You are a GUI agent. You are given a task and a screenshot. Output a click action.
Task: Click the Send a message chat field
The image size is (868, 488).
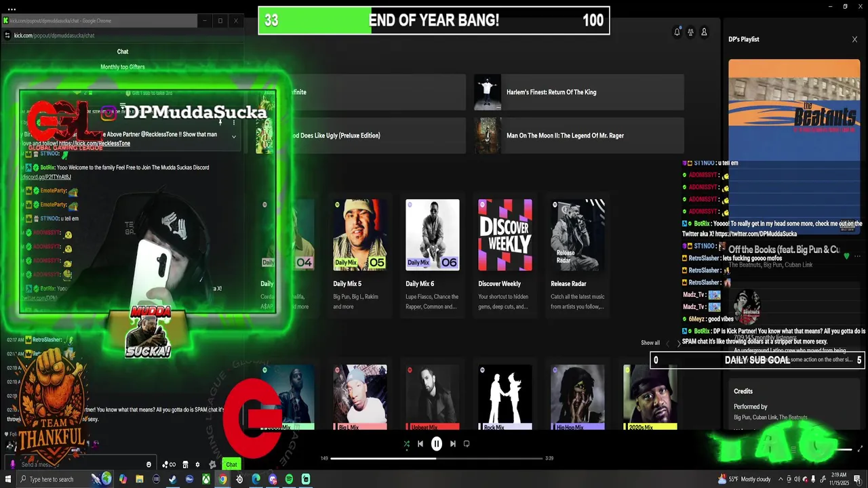coord(81,464)
